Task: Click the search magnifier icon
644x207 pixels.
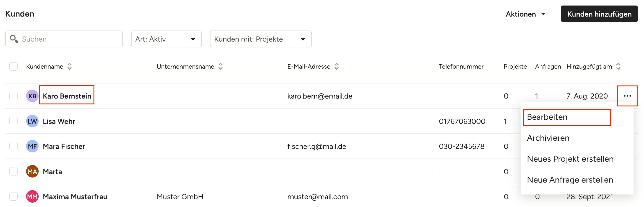Action: click(x=14, y=39)
